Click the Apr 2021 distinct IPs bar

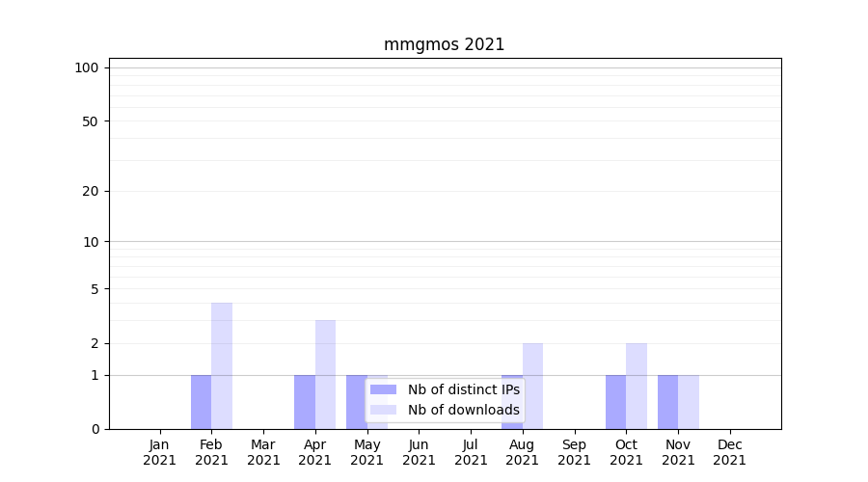(305, 402)
